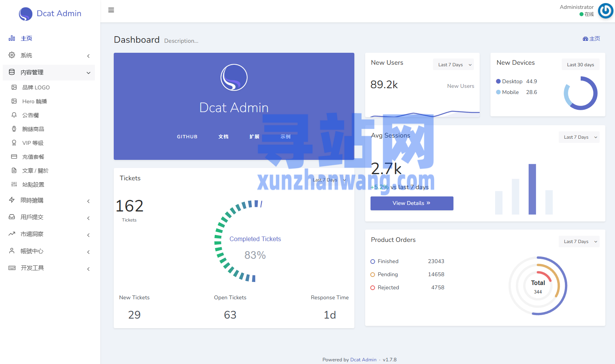Expand the 系统 menu chevron
Screen dimensions: 615x364
(88, 56)
